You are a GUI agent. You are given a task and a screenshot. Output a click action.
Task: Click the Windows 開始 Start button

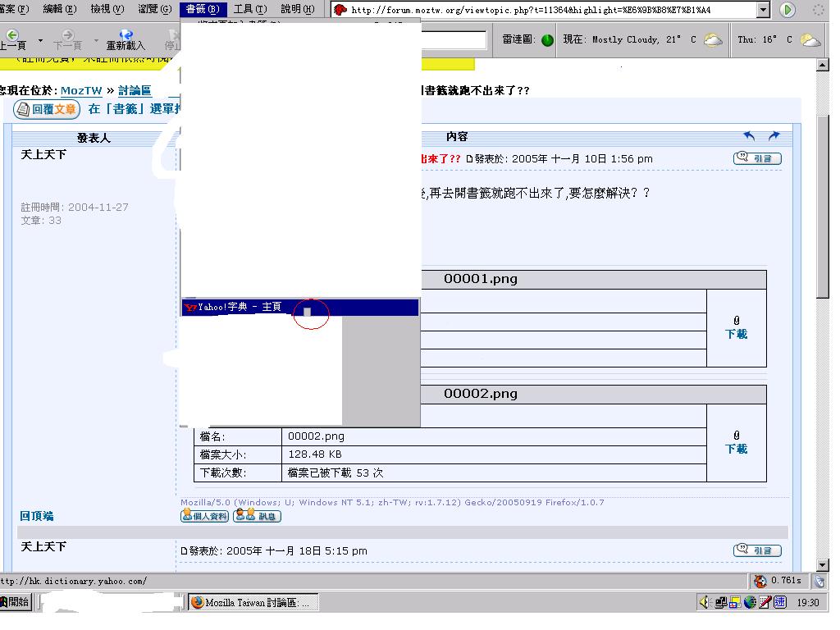pyautogui.click(x=16, y=602)
